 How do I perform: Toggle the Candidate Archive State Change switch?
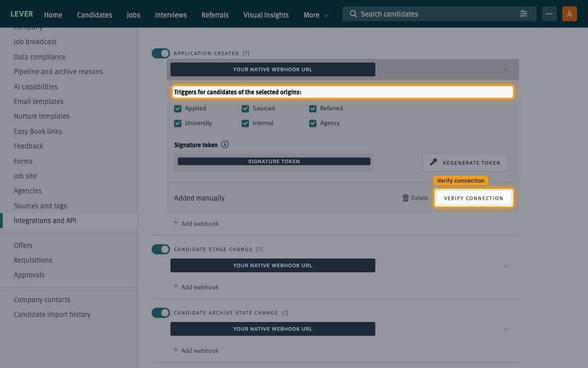pyautogui.click(x=161, y=313)
